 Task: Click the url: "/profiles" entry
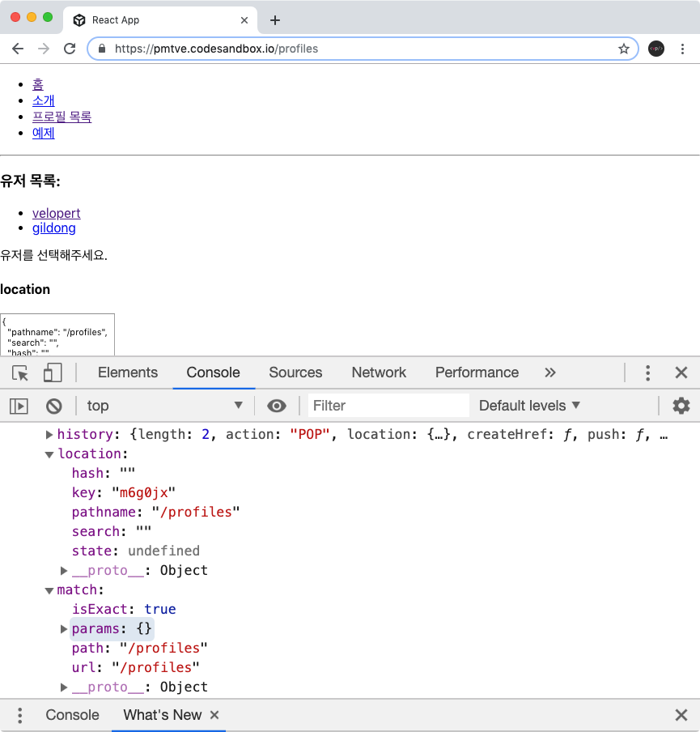(x=135, y=667)
